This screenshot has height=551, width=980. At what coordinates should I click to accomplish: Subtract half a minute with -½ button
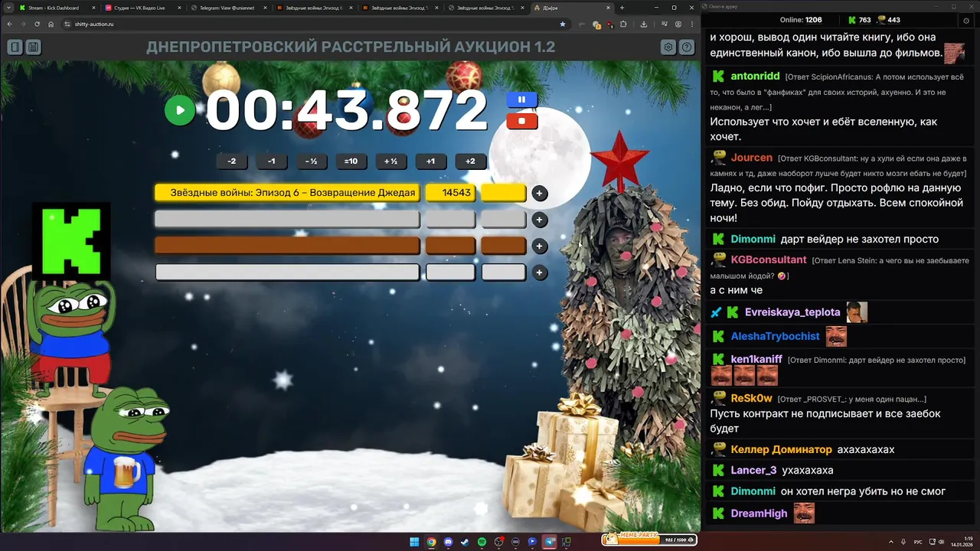(x=312, y=161)
